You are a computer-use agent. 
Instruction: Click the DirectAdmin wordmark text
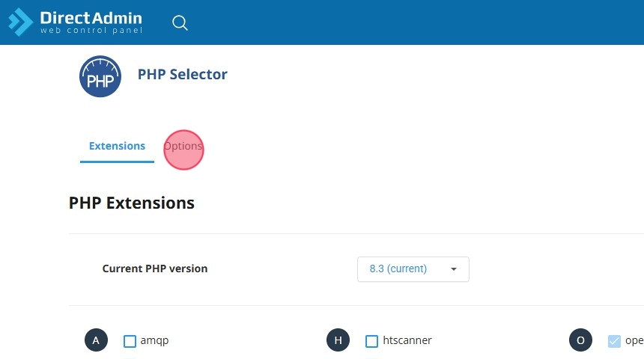91,17
